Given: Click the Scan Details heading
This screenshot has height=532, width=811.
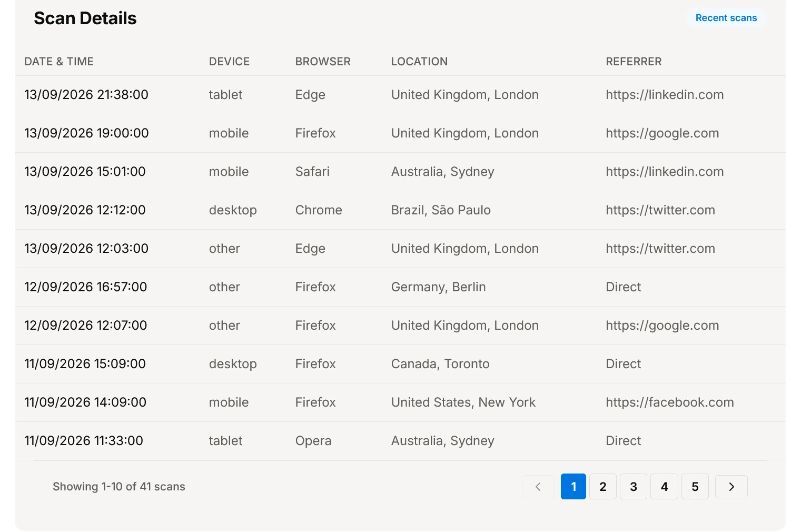Looking at the screenshot, I should [85, 18].
